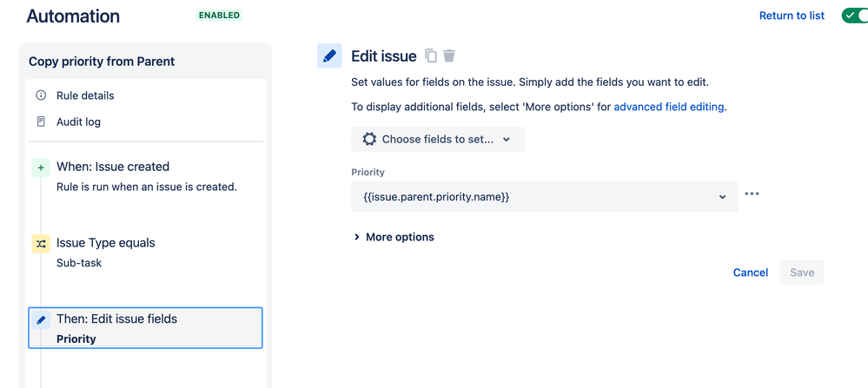Click the Rule details info icon
Image resolution: width=868 pixels, height=388 pixels.
coord(41,95)
